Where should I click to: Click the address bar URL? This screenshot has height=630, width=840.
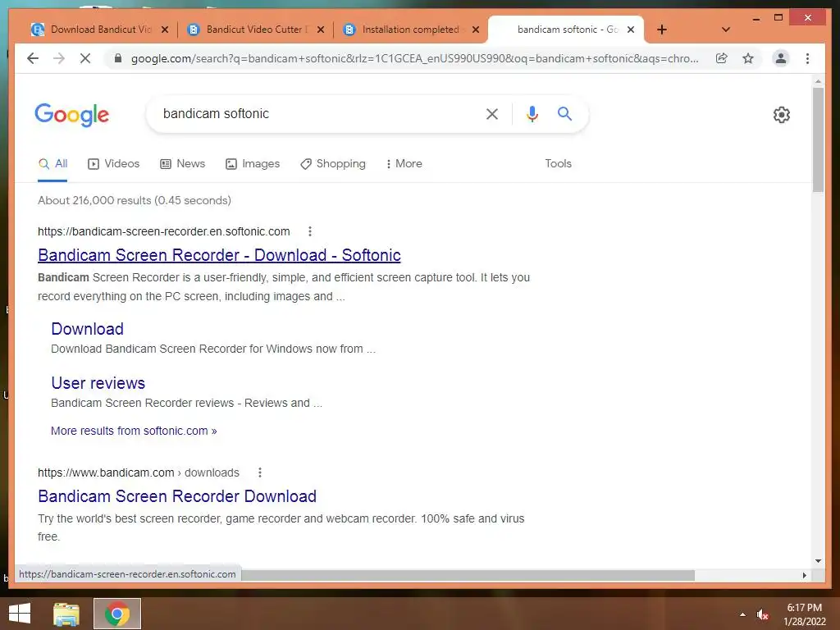click(x=414, y=58)
